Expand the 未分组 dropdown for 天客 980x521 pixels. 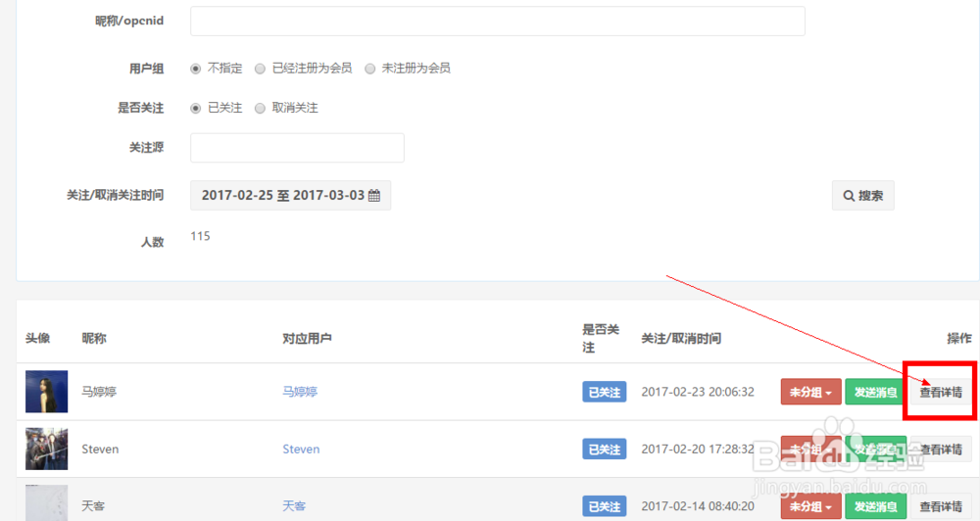tap(810, 506)
